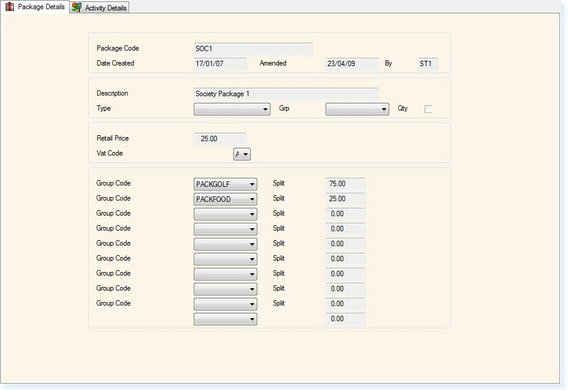Click the Activity Details tab icon
The image size is (568, 391).
[x=76, y=7]
